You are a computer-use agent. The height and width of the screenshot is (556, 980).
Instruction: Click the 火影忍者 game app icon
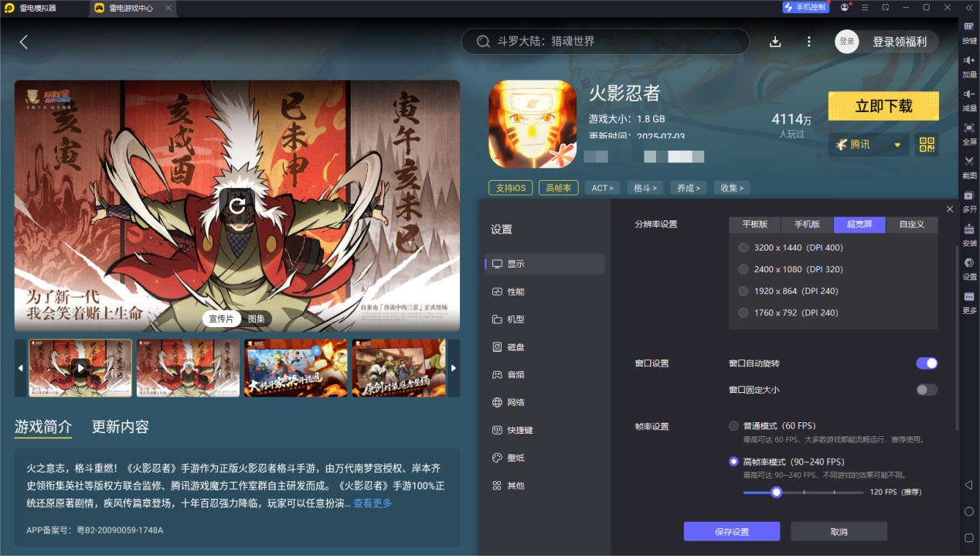(533, 125)
